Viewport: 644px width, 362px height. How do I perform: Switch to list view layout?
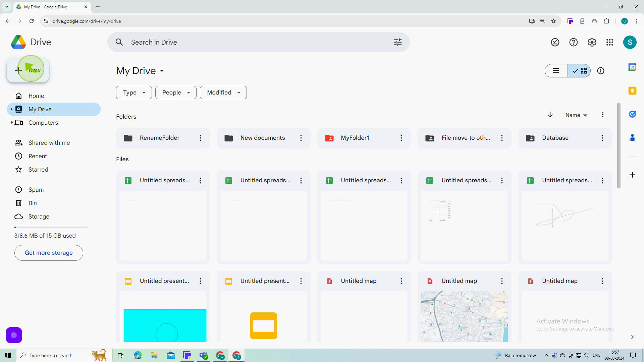(557, 71)
